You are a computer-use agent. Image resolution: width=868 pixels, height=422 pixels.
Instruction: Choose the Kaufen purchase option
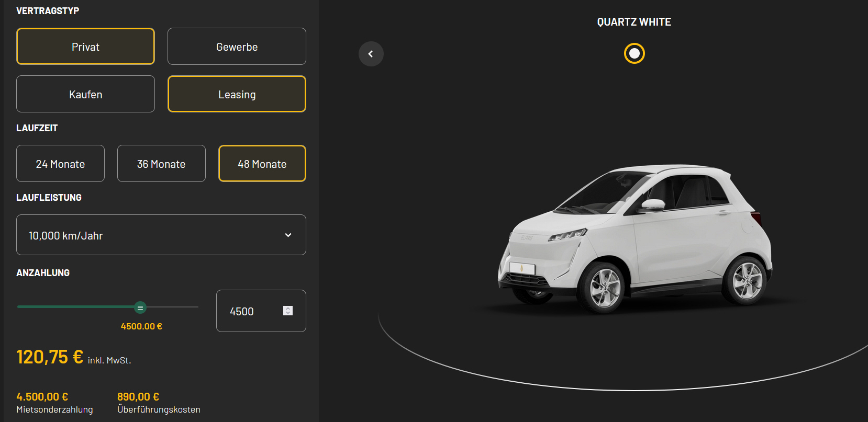[x=85, y=94]
